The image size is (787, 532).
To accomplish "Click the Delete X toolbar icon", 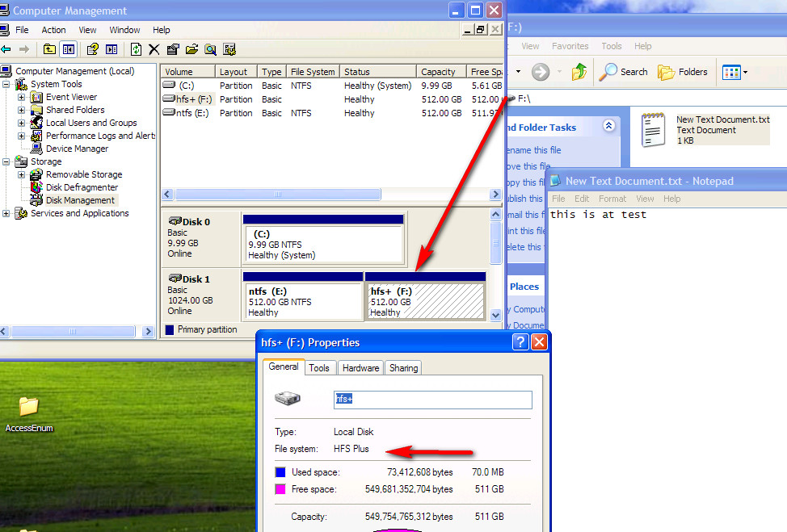I will (154, 49).
